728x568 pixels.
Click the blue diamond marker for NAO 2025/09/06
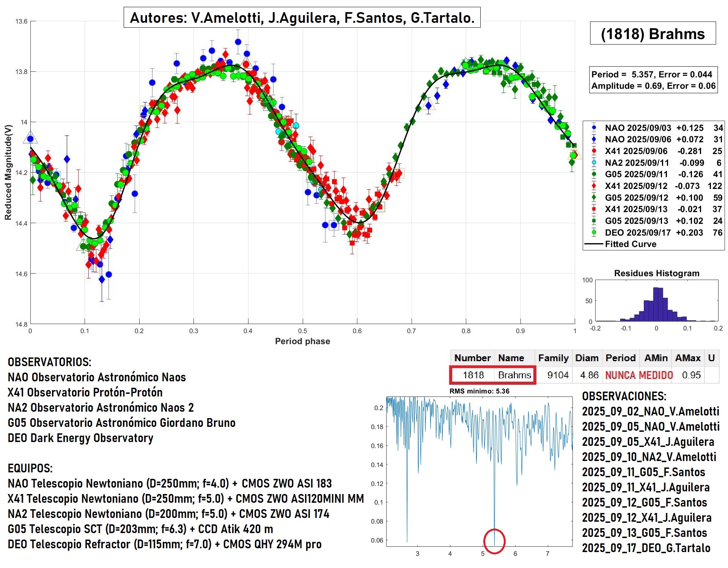tap(594, 139)
